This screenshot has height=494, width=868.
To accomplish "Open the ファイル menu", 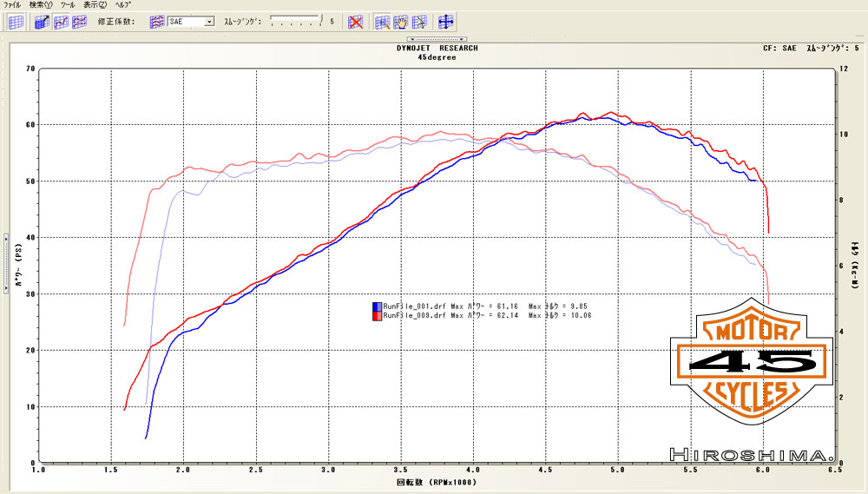I will coord(13,4).
